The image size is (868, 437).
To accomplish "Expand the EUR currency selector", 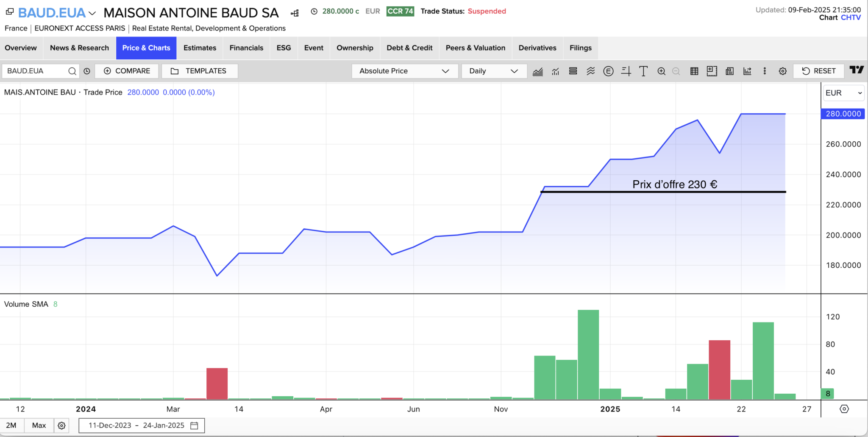I will (x=843, y=93).
